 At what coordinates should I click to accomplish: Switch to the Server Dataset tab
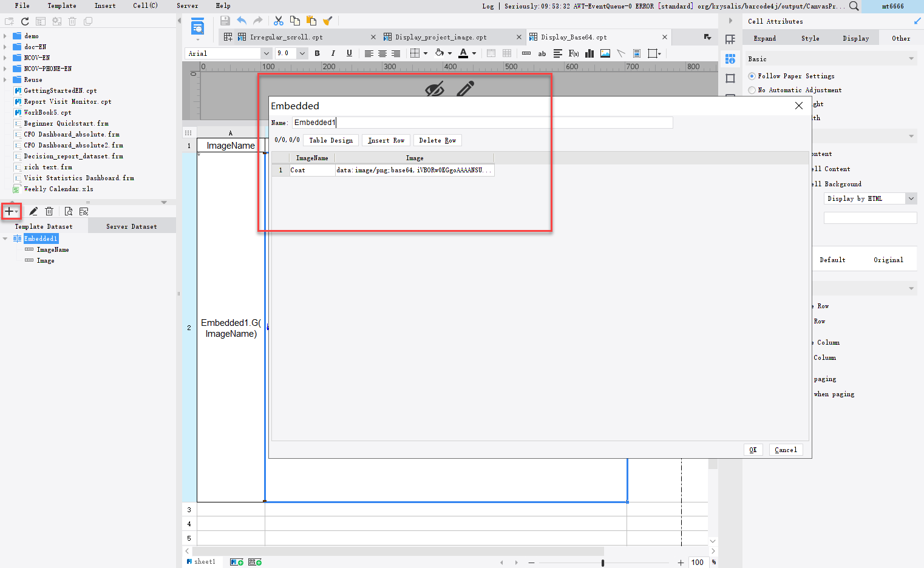click(131, 226)
